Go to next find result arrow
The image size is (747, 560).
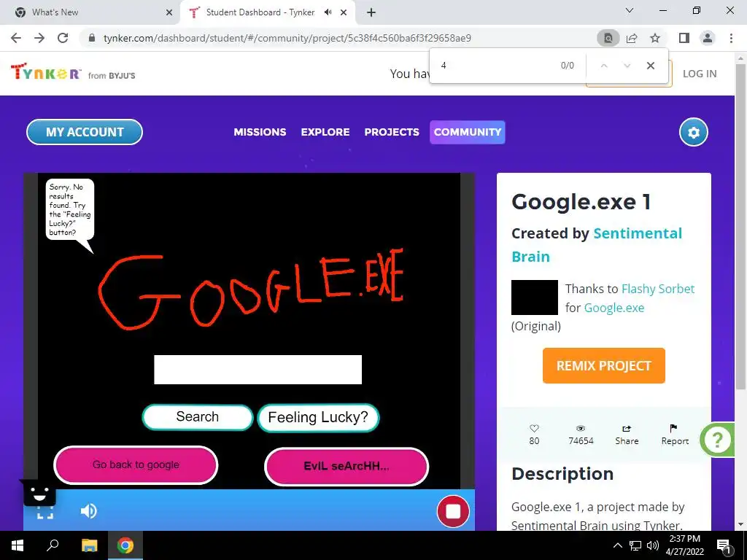(627, 66)
